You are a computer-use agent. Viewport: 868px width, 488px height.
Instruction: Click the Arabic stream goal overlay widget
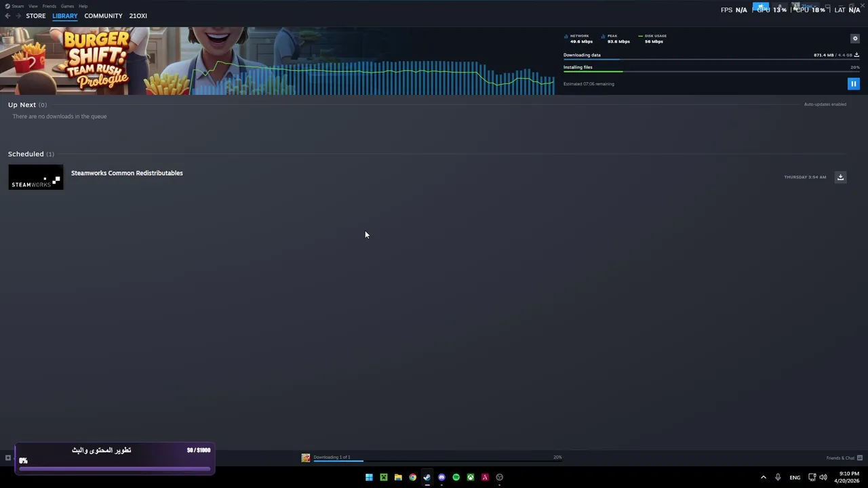coord(115,458)
